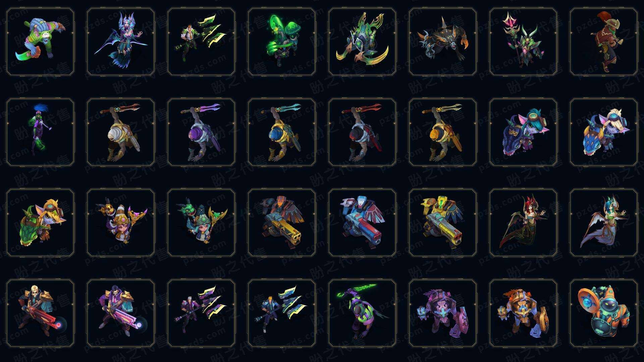This screenshot has height=362, width=644.
Task: Pick the red-haired dark winged siren skin
Action: [523, 223]
